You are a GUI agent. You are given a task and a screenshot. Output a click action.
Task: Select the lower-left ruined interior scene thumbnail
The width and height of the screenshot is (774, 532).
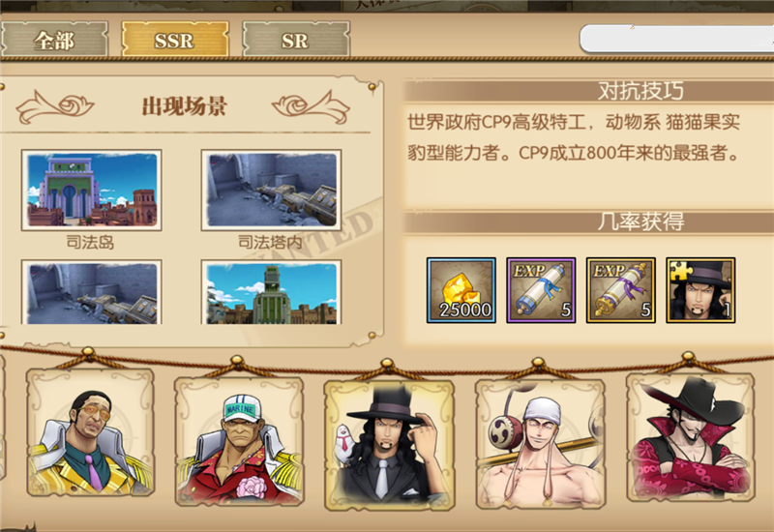coord(91,292)
